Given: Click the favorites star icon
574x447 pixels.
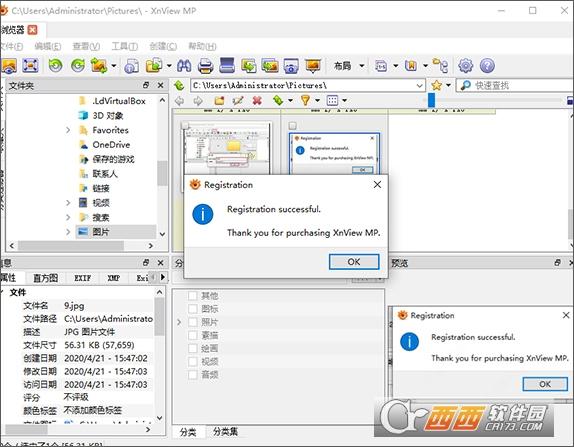Looking at the screenshot, I should pyautogui.click(x=436, y=85).
